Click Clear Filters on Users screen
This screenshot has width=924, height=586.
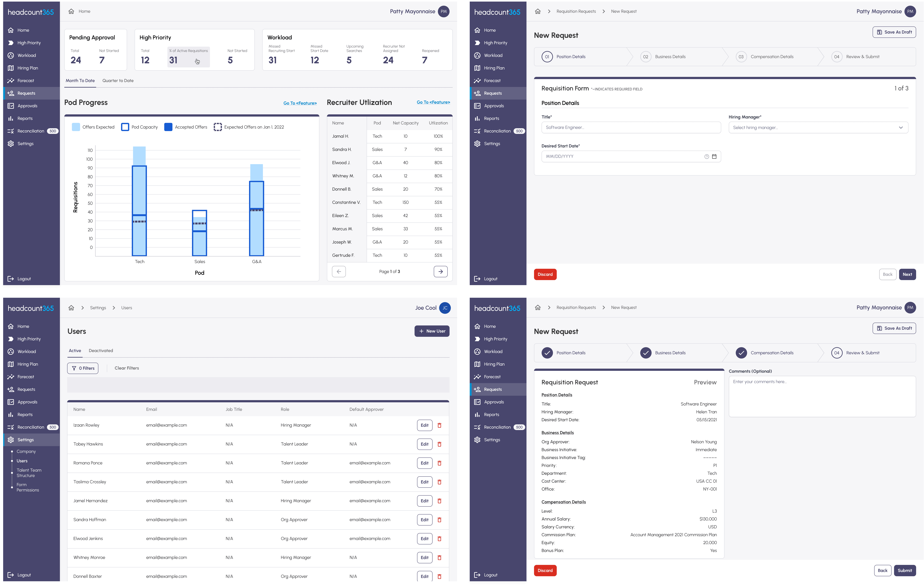[x=127, y=368]
